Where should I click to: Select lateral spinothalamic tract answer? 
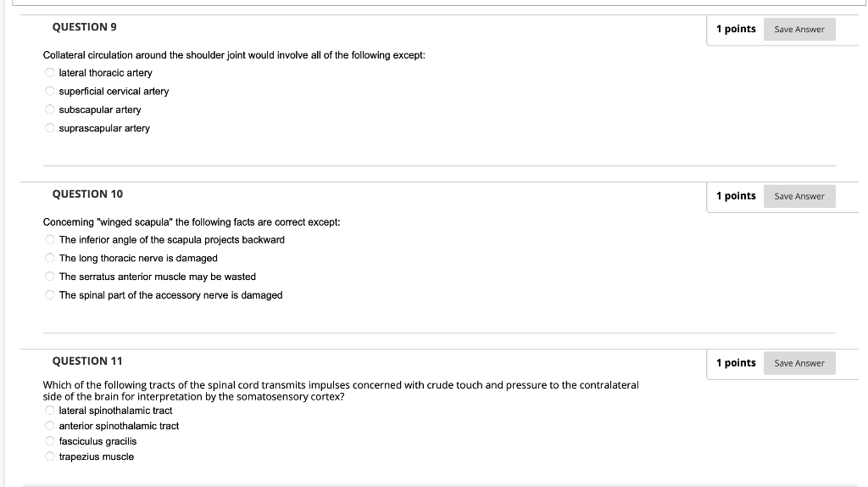[50, 411]
